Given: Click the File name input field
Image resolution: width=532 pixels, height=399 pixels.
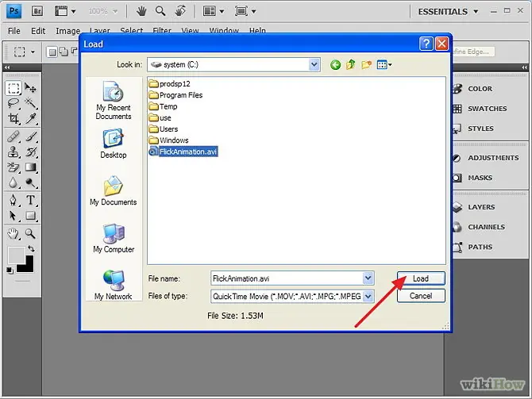Looking at the screenshot, I should [287, 278].
